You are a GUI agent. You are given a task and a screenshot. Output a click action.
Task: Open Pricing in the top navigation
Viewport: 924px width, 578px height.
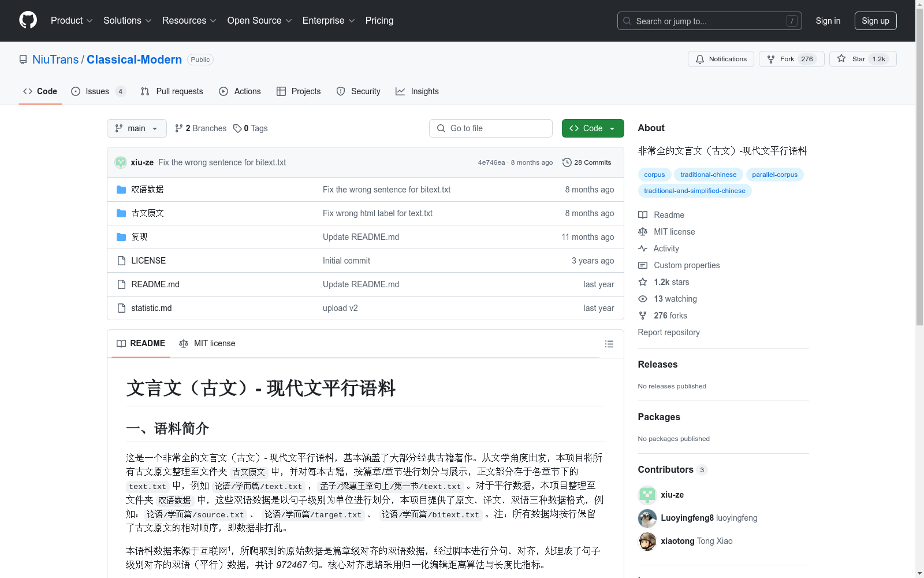pyautogui.click(x=379, y=20)
